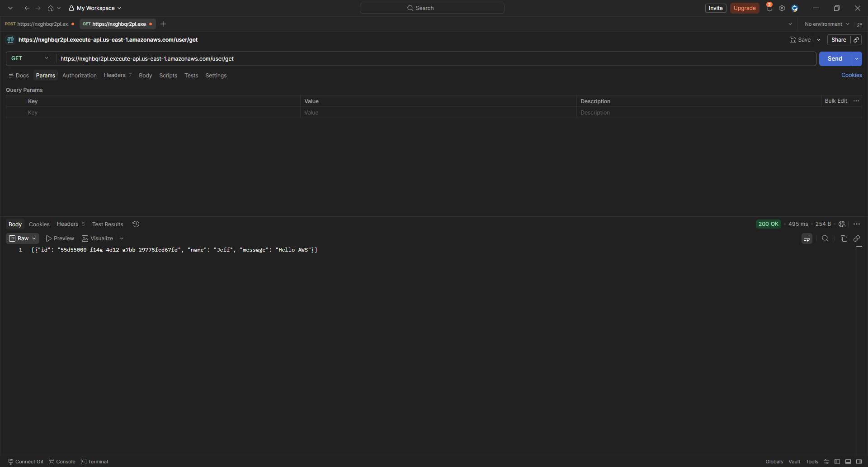Expand the Raw format dropdown
The image size is (868, 467).
[x=23, y=238]
